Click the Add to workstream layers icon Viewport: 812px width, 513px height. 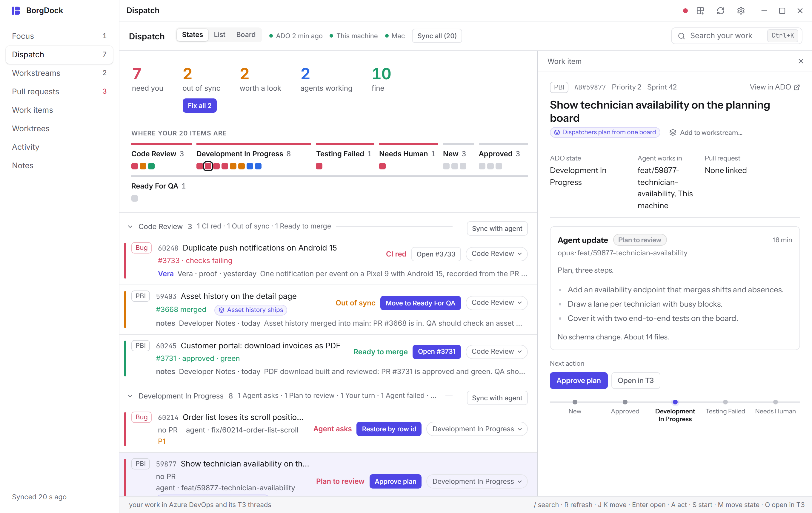673,132
